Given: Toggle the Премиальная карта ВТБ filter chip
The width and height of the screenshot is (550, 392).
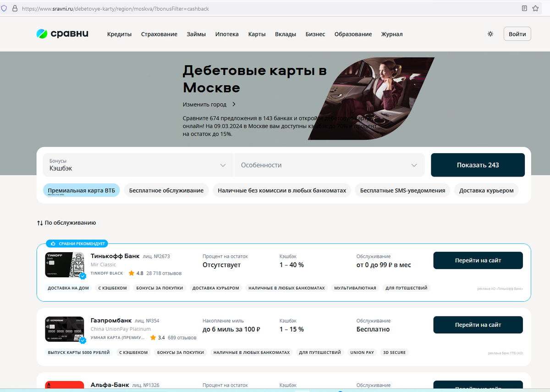Looking at the screenshot, I should click(81, 190).
